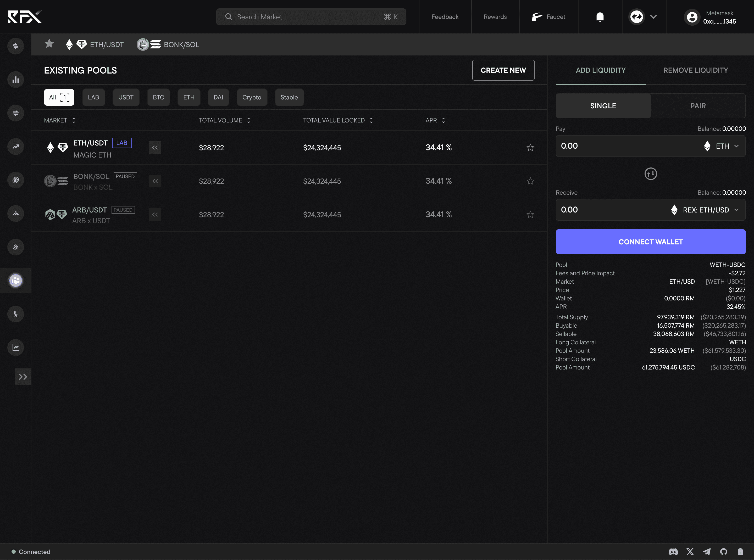Open the Telegram icon in footer
This screenshot has height=560, width=754.
(x=707, y=552)
